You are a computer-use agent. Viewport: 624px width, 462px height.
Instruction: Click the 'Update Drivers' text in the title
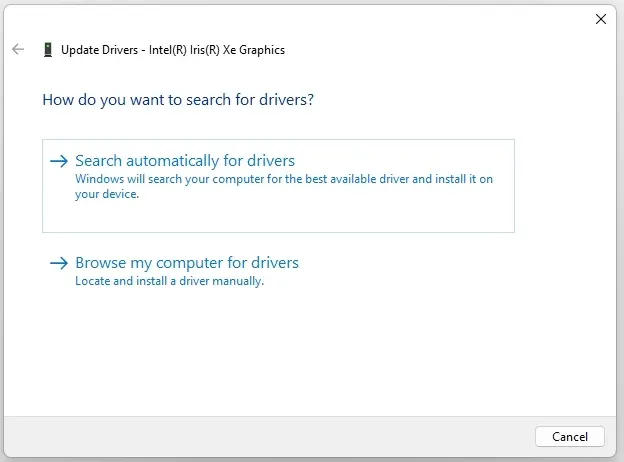tap(98, 50)
